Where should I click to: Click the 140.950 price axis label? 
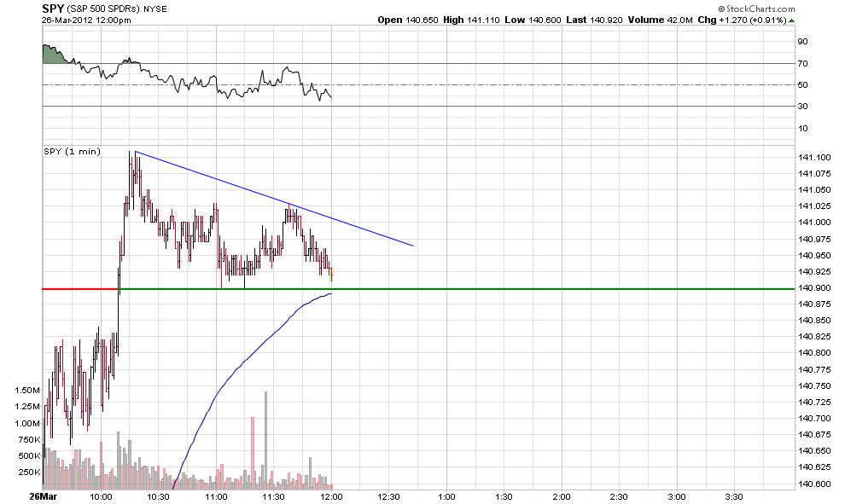coord(814,255)
